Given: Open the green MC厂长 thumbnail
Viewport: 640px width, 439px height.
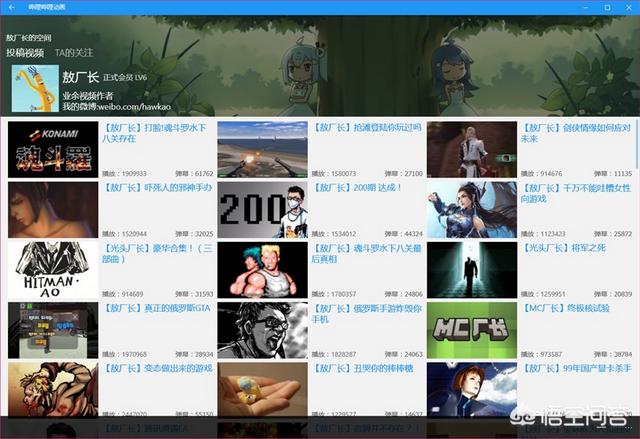Looking at the screenshot, I should [x=472, y=330].
